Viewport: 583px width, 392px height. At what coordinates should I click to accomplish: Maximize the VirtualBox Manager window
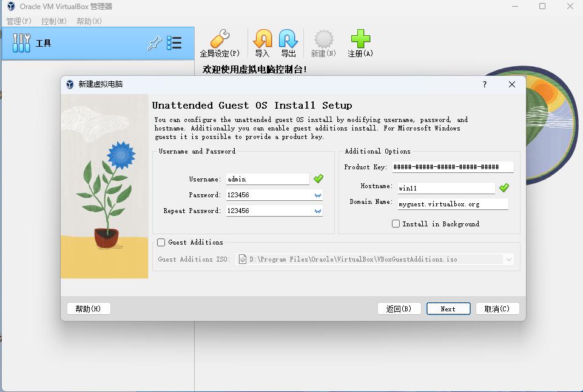(542, 6)
